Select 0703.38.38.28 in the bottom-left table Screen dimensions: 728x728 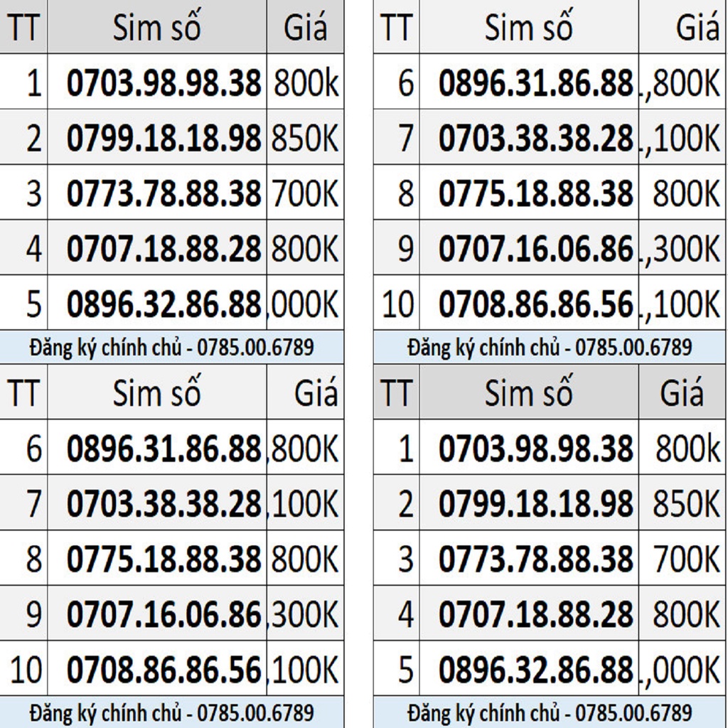(x=164, y=504)
